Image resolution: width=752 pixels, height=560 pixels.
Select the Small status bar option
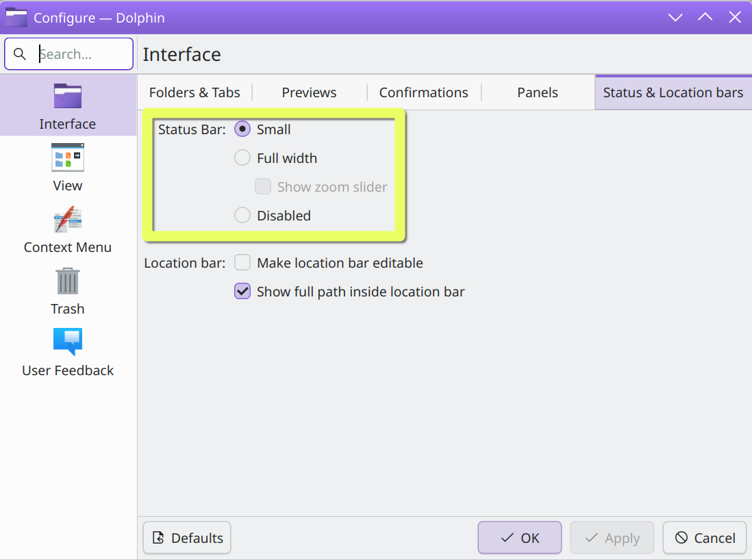click(x=263, y=129)
